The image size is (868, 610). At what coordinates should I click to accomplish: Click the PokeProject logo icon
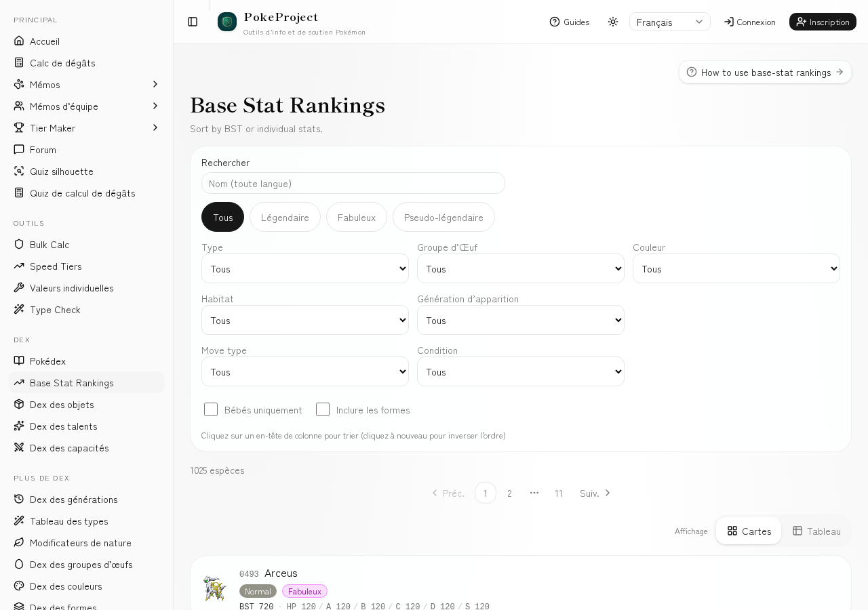point(227,22)
